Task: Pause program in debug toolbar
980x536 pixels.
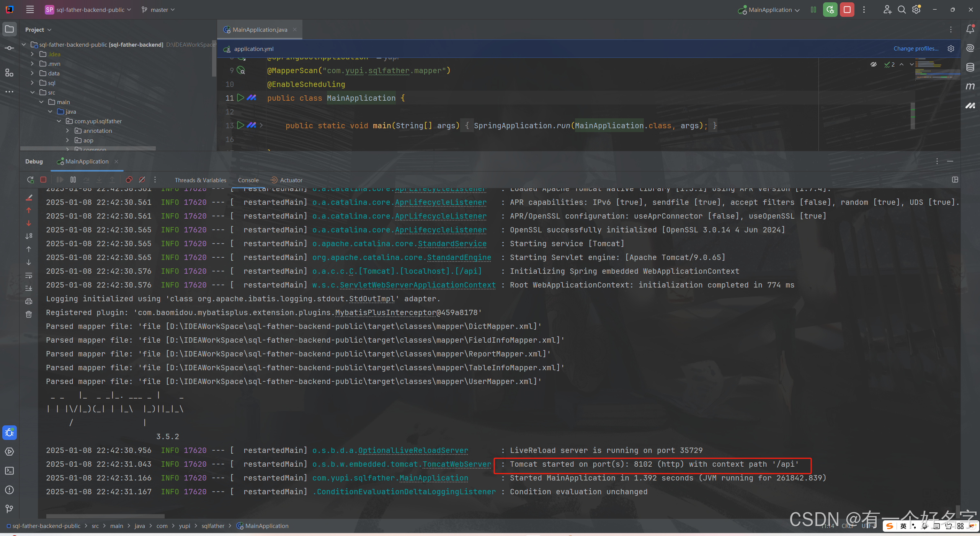Action: (73, 180)
